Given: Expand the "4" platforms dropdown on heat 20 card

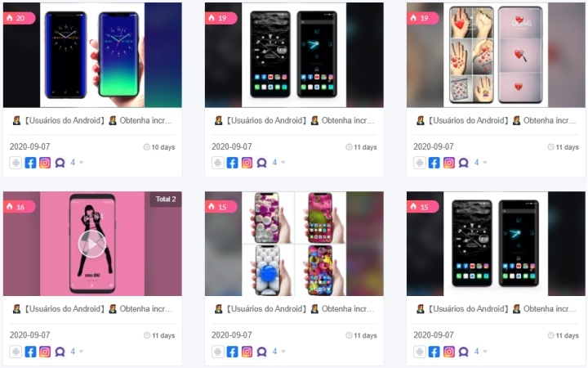Looking at the screenshot, I should (x=77, y=163).
